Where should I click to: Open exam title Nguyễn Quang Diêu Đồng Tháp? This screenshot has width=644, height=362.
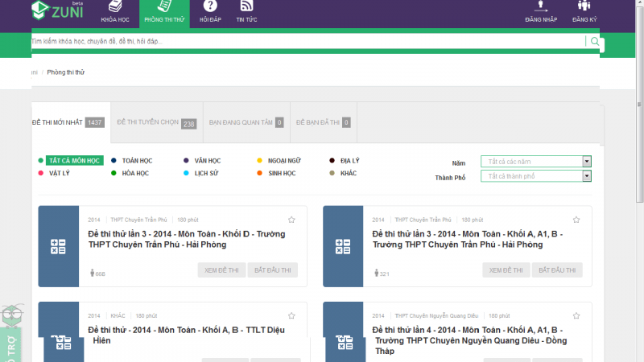point(469,340)
